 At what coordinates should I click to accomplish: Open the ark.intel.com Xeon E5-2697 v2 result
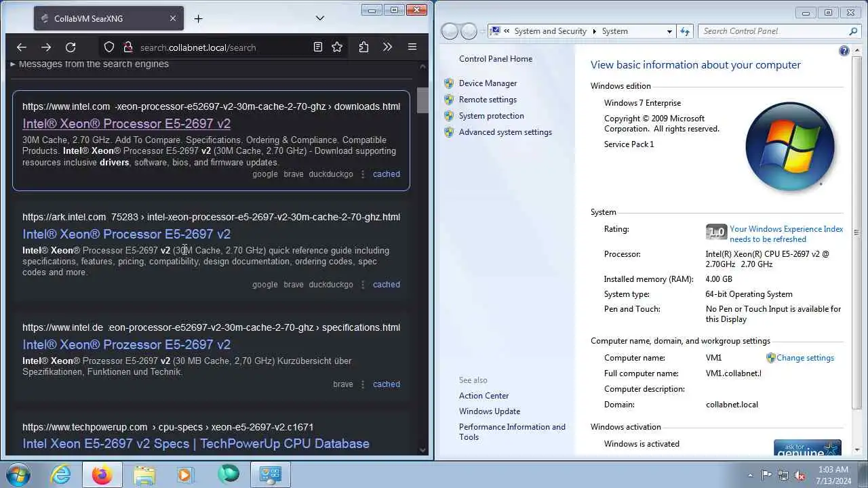click(126, 234)
